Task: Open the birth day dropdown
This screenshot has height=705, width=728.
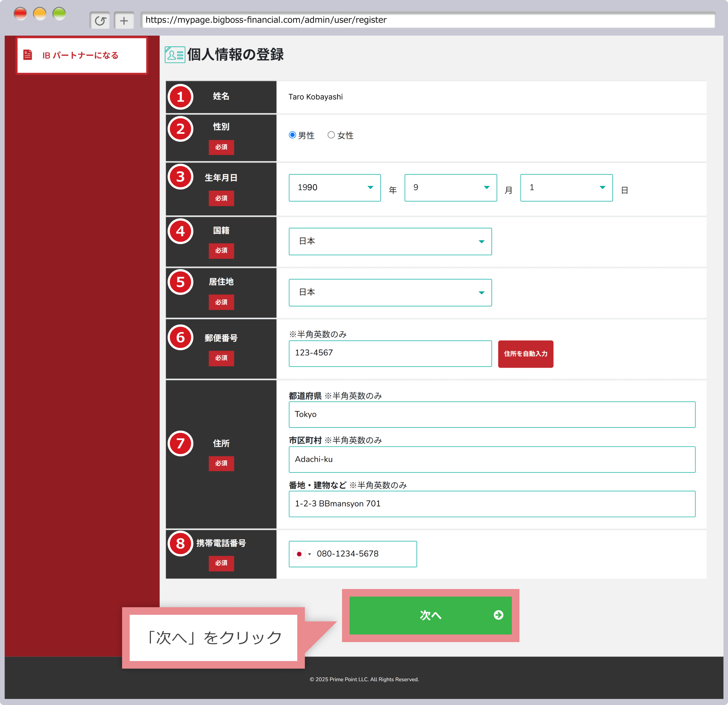Action: pos(566,188)
